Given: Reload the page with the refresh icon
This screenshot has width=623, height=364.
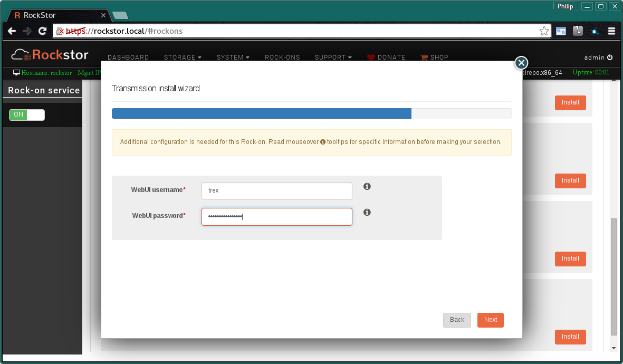Looking at the screenshot, I should click(x=43, y=31).
